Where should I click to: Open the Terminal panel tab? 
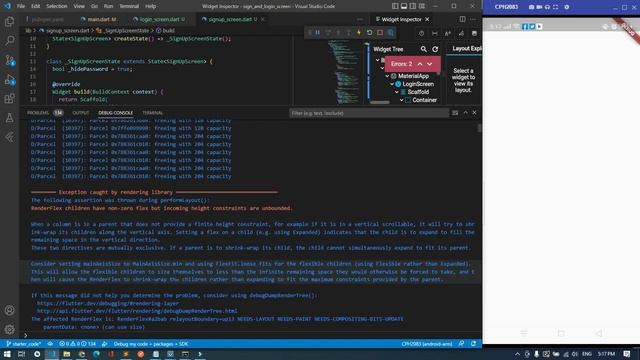point(153,113)
